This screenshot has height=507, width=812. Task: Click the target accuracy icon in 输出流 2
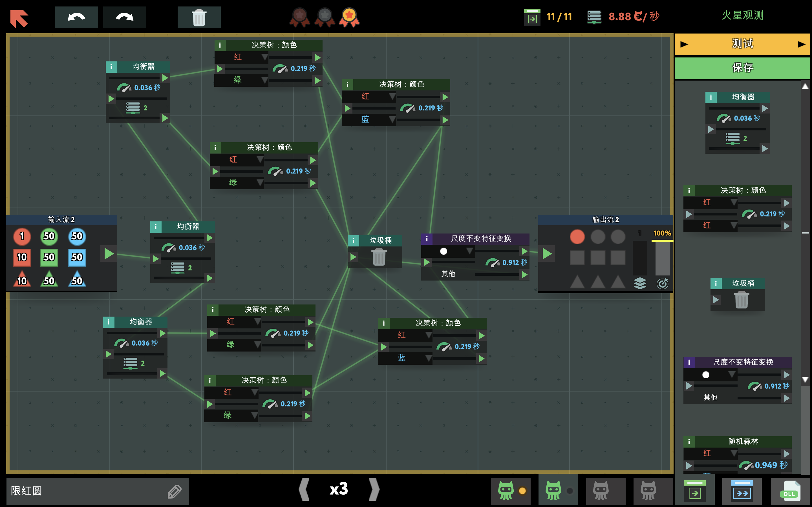click(x=662, y=283)
